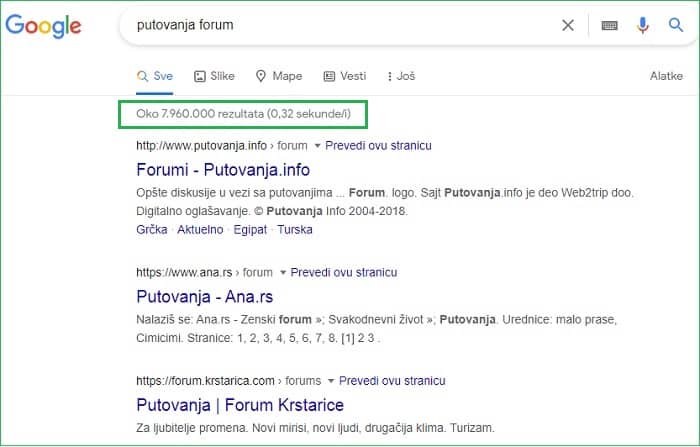This screenshot has height=447, width=700.
Task: Expand dropdown arrow next to ana.rs URL
Action: [x=283, y=273]
